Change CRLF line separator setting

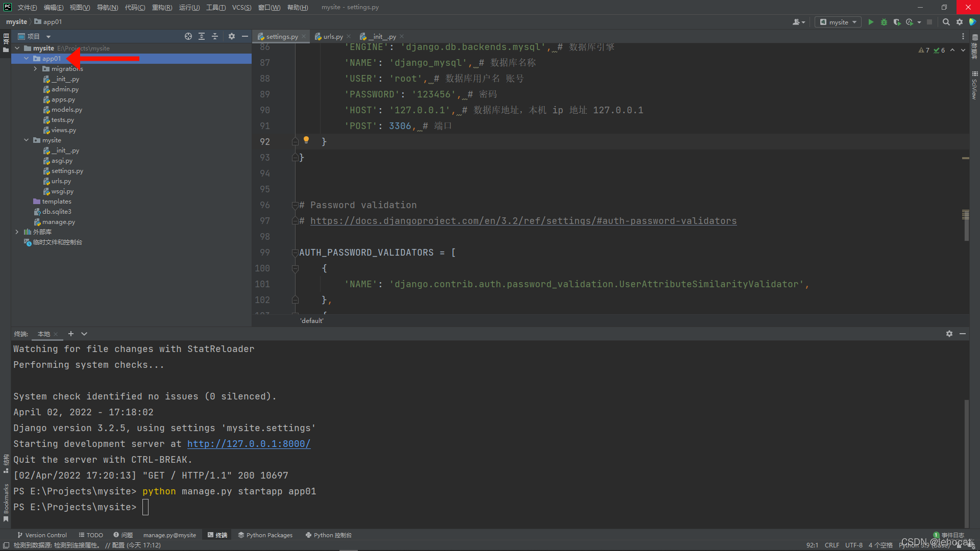point(832,545)
